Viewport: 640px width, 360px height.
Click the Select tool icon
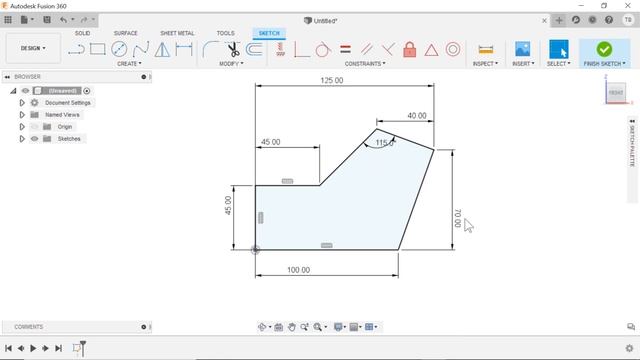(558, 49)
